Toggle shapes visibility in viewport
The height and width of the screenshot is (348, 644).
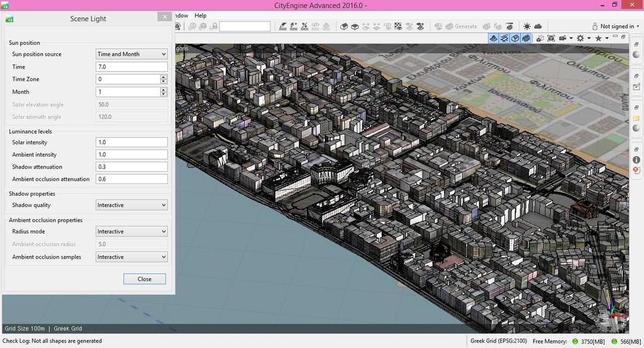[x=515, y=38]
